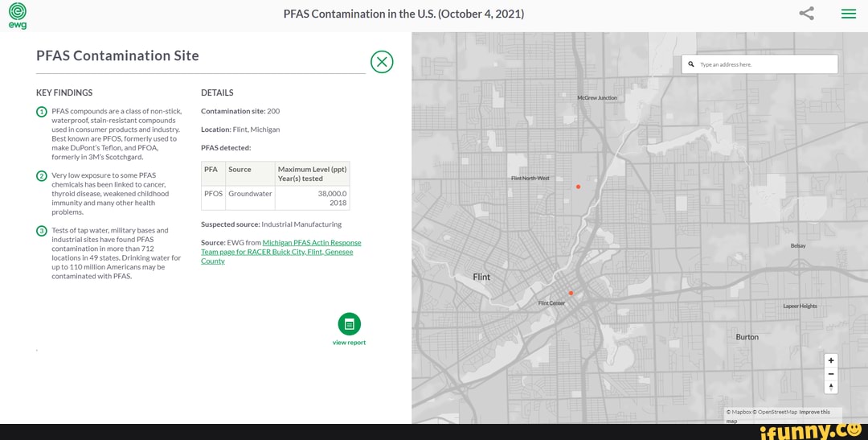Viewport: 868px width, 440px height.
Task: Click the Lapeer Heights map label
Action: coord(800,306)
